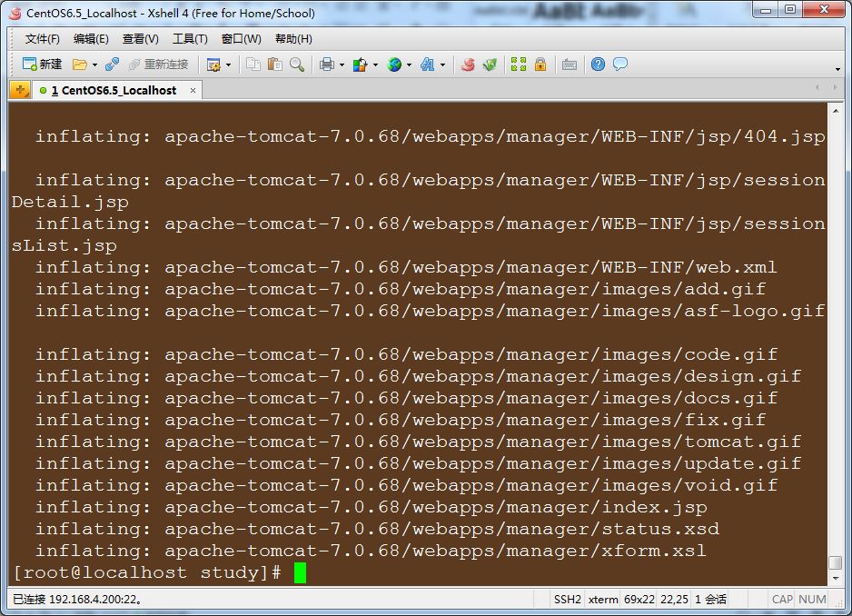Close the CentOS6.5_Localhost tab
Screen dimensions: 852x616
point(193,90)
